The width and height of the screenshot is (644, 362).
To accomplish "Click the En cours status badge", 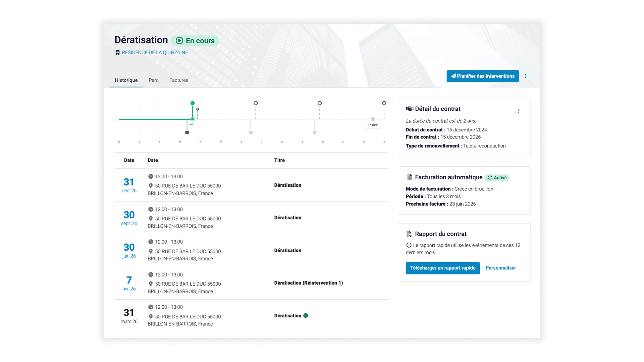I will (195, 41).
